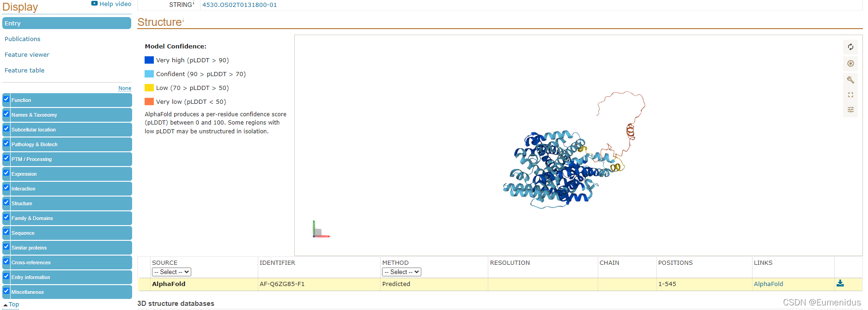Image resolution: width=868 pixels, height=310 pixels.
Task: Click the RESOLUTION column header
Action: click(510, 263)
